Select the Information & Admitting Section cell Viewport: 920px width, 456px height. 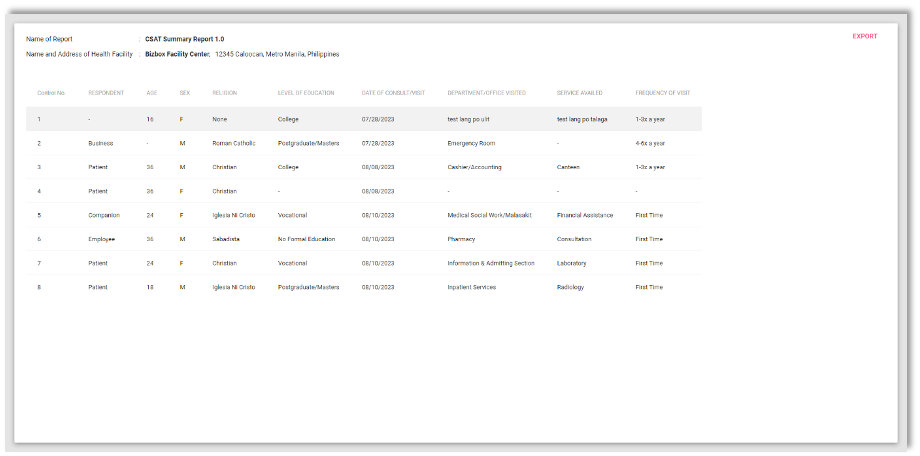[490, 263]
